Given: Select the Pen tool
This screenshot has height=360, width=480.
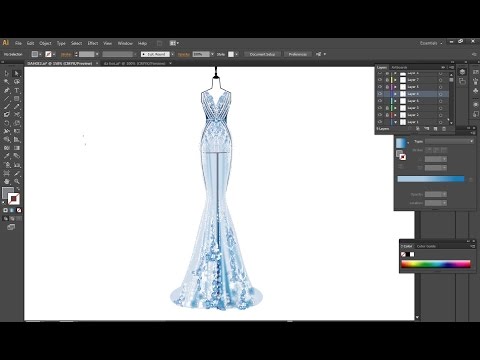Looking at the screenshot, I should [7, 90].
